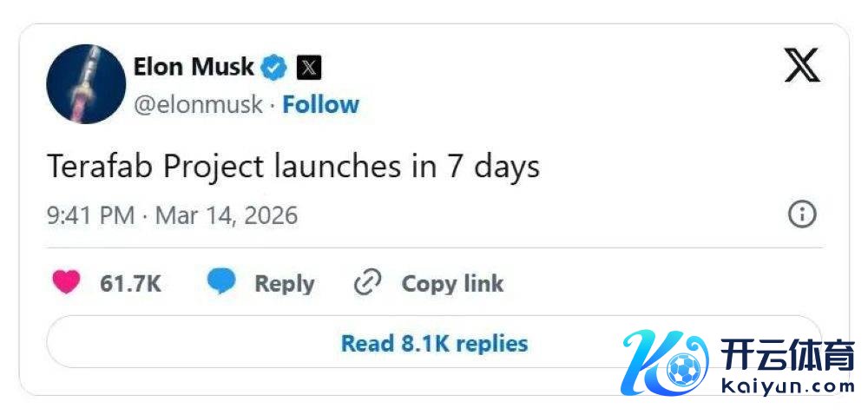Image resolution: width=868 pixels, height=415 pixels.
Task: Open the @elonmusk handle link
Action: click(x=198, y=105)
